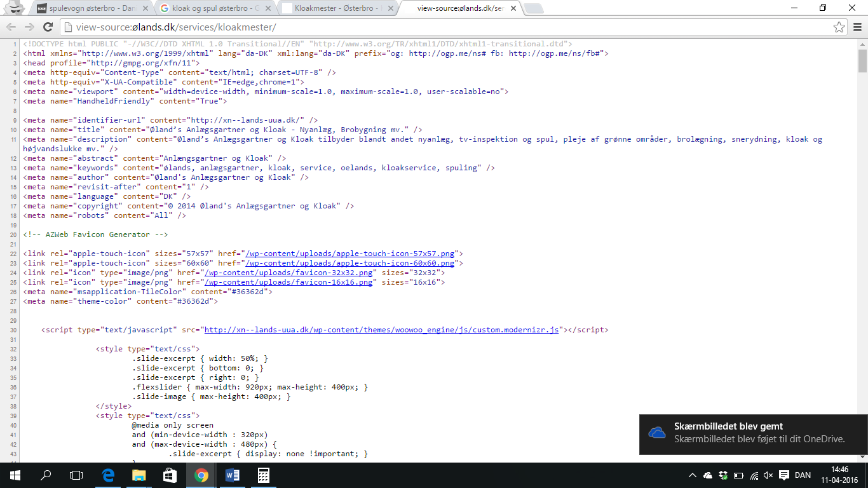This screenshot has height=488, width=868.
Task: Open Task View from the taskbar
Action: [76, 475]
